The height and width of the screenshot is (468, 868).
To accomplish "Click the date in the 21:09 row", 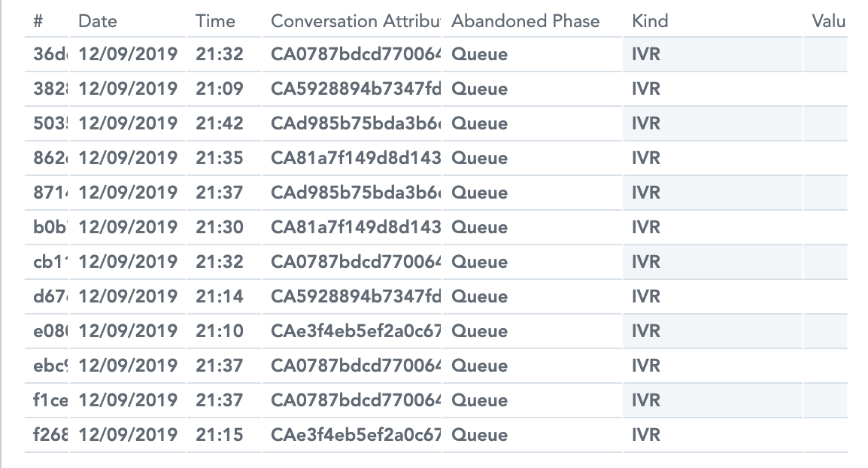I will pos(128,89).
